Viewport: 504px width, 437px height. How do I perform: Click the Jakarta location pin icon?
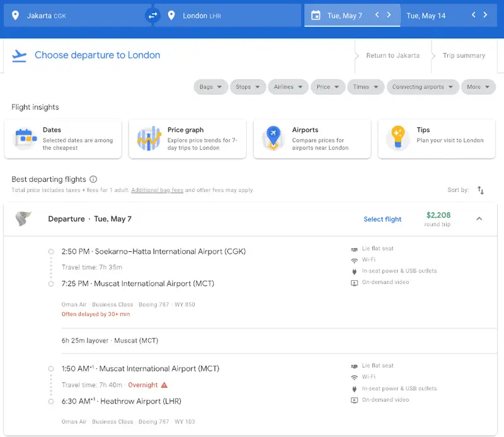tap(15, 15)
